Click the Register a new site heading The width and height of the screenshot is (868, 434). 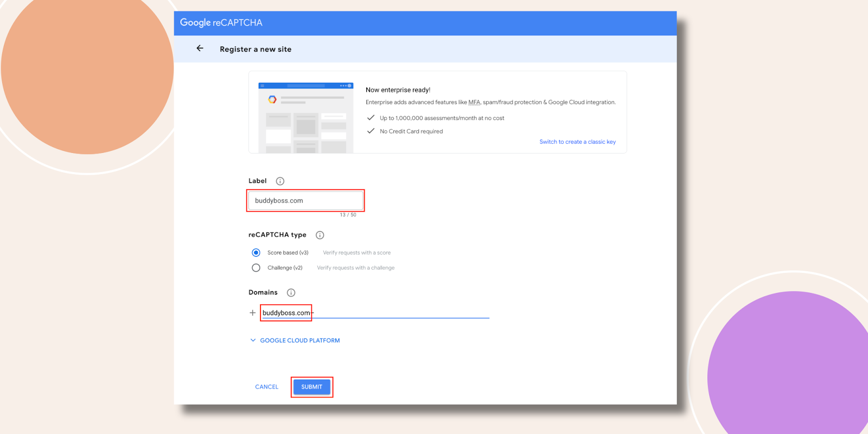[256, 49]
